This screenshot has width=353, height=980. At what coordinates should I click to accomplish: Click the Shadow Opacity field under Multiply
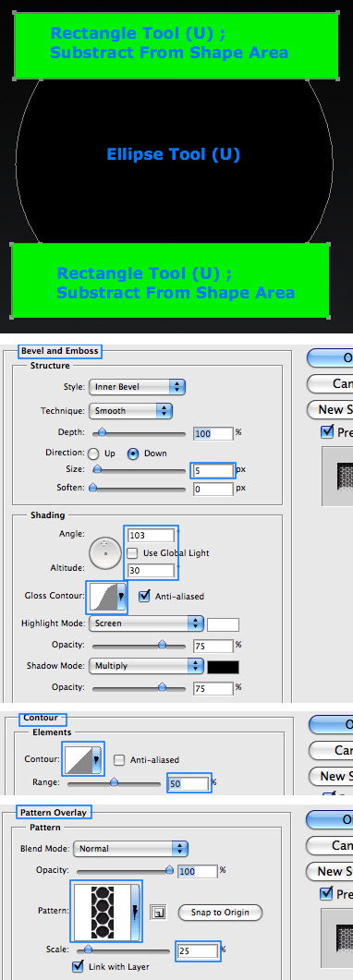(x=213, y=688)
